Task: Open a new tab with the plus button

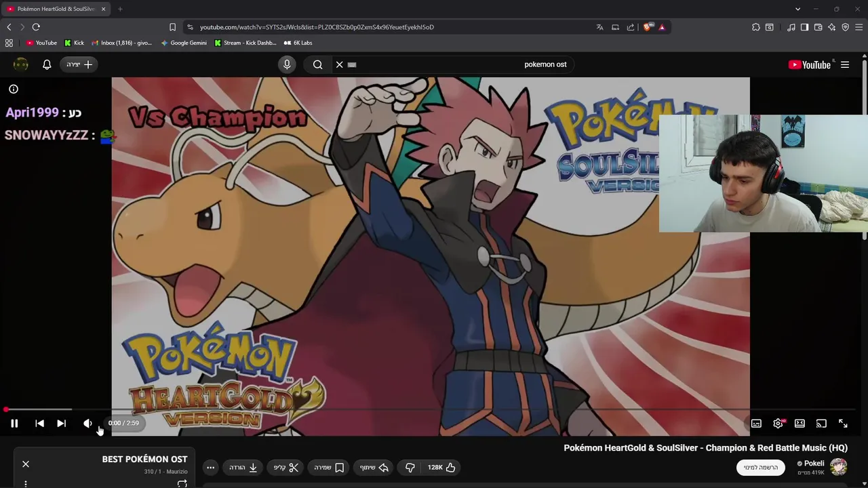Action: coord(120,9)
